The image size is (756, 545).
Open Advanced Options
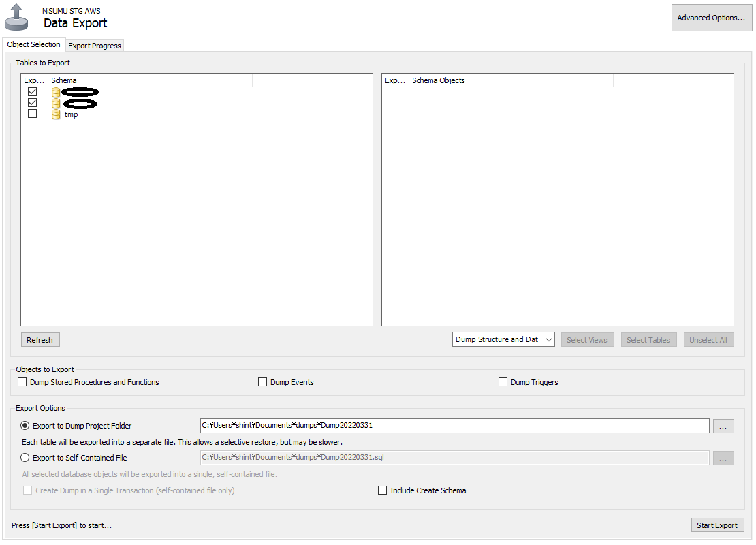pos(712,18)
